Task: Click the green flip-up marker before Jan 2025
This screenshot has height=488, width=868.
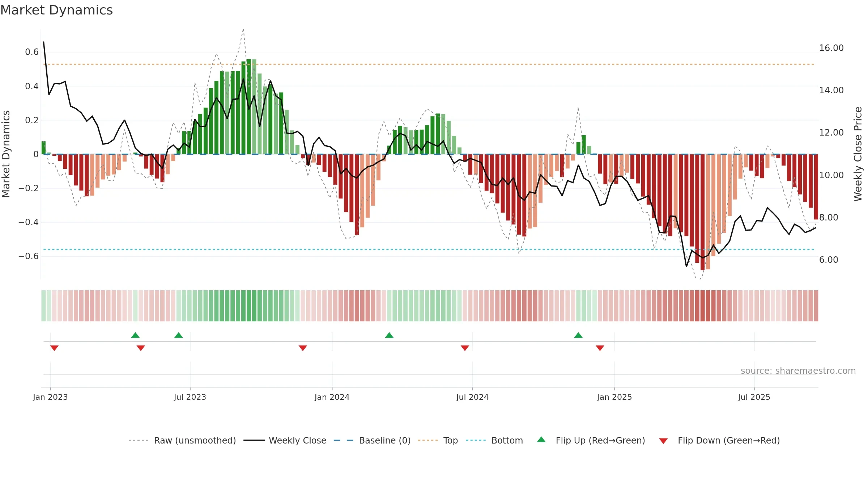Action: (578, 335)
